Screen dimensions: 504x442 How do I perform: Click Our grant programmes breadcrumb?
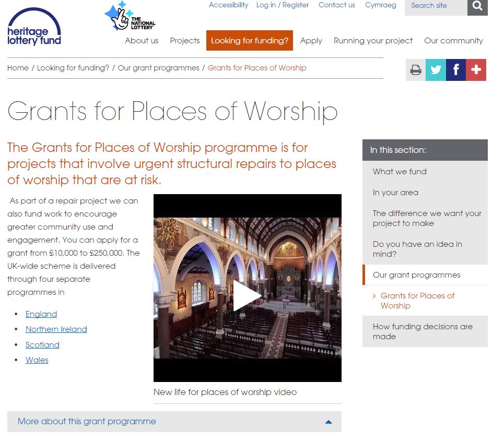click(x=158, y=68)
